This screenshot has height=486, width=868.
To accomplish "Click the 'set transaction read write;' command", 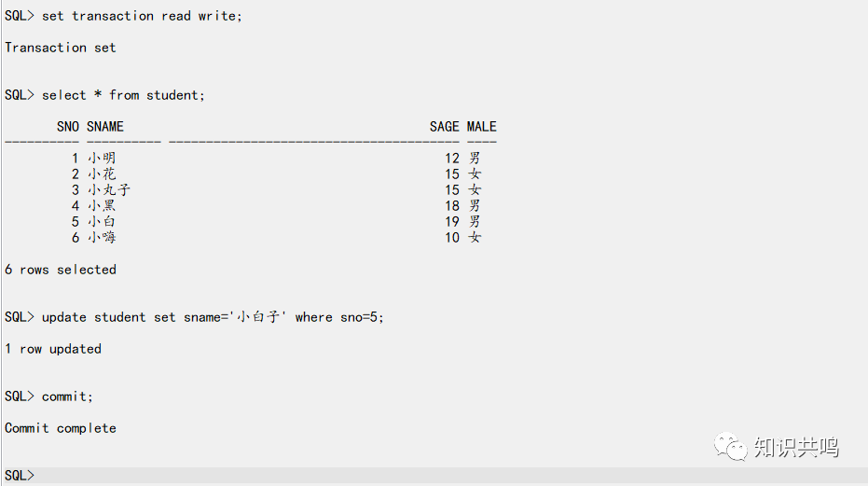I will [x=142, y=16].
